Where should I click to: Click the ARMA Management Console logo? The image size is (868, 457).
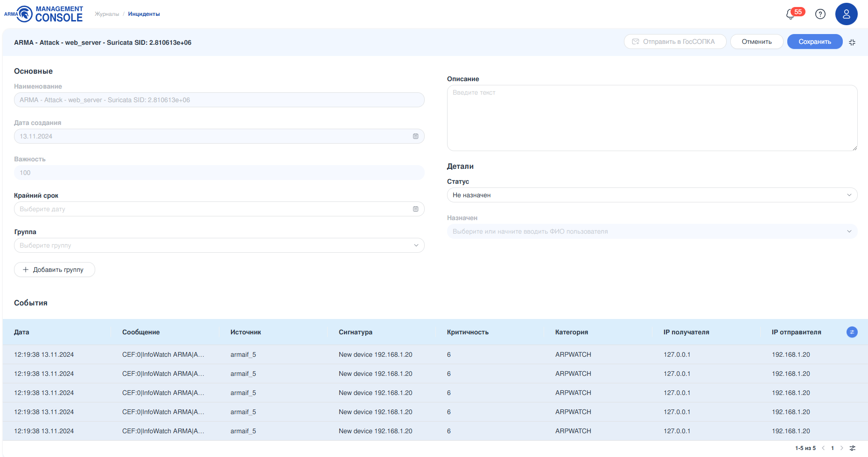tap(43, 14)
